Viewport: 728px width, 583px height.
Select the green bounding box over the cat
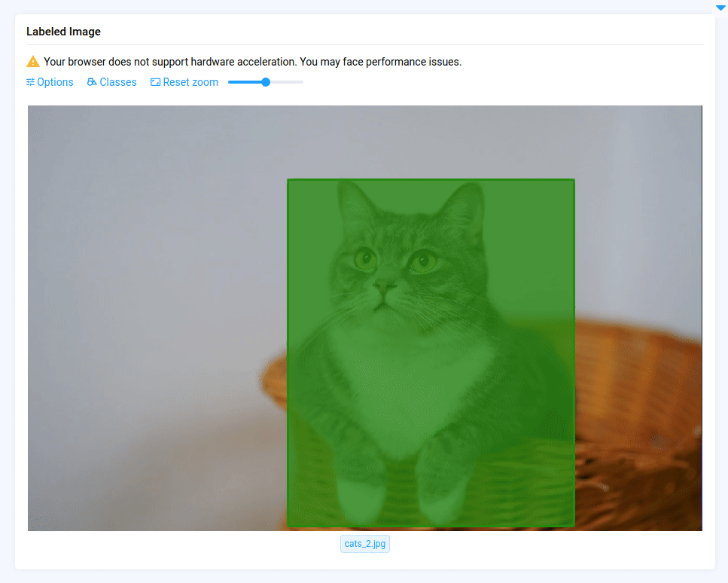(431, 353)
